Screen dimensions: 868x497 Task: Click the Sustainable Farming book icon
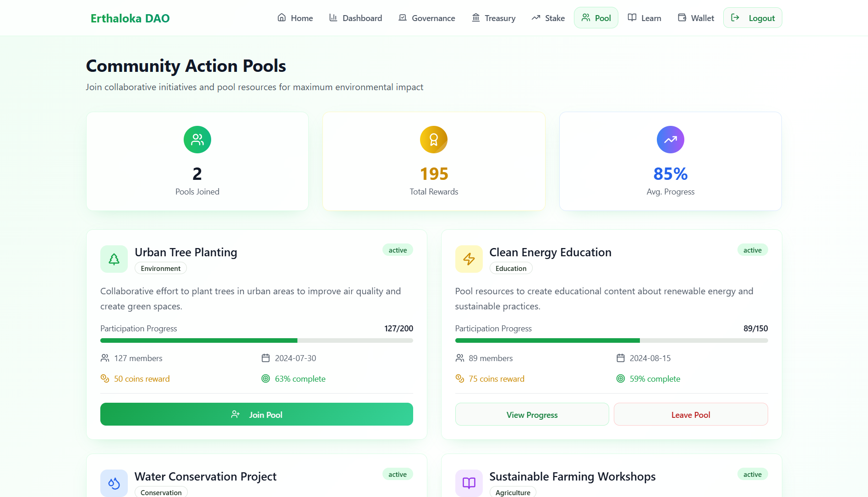(469, 483)
